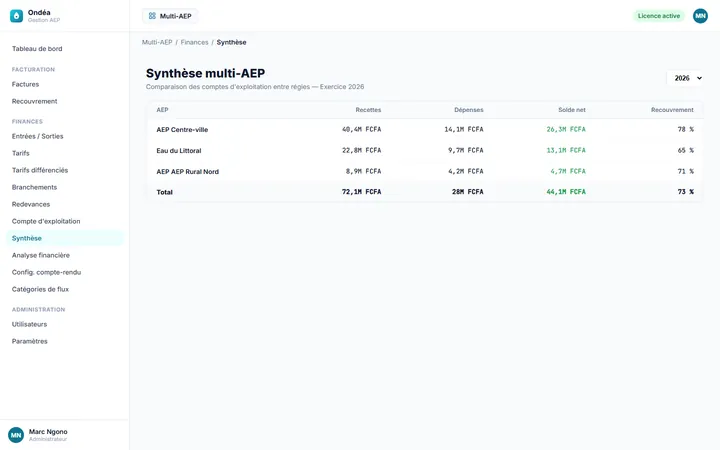Click 9,7M FCFA dépenses value
Image resolution: width=720 pixels, height=450 pixels.
pos(466,150)
